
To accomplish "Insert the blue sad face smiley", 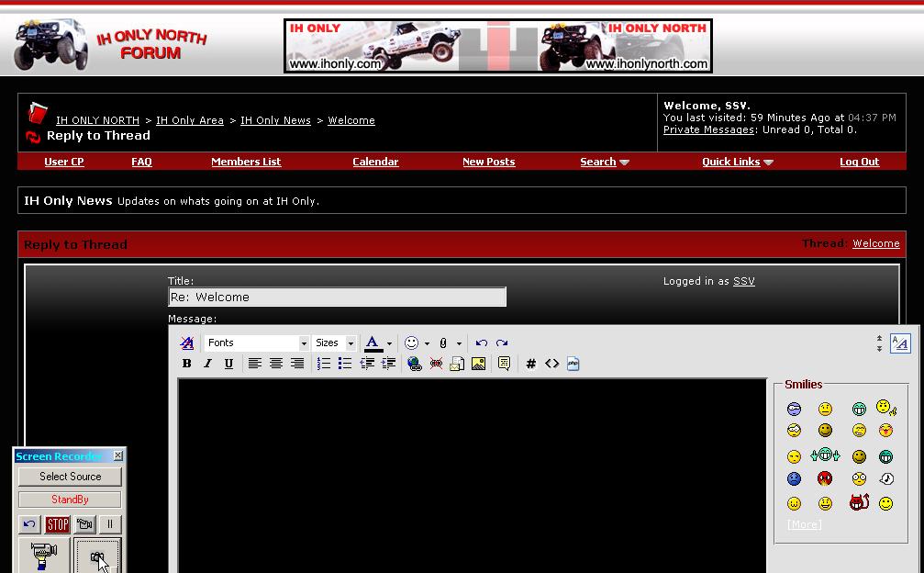I will (794, 478).
